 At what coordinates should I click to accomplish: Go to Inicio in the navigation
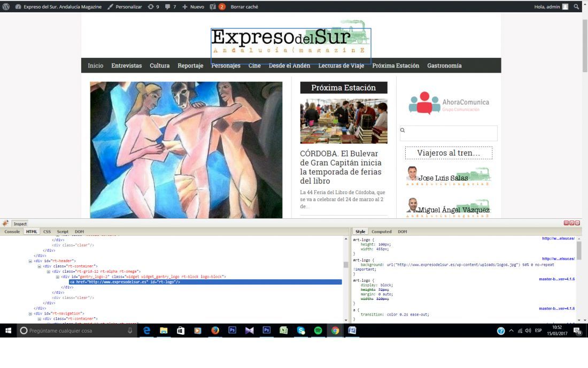(x=95, y=66)
